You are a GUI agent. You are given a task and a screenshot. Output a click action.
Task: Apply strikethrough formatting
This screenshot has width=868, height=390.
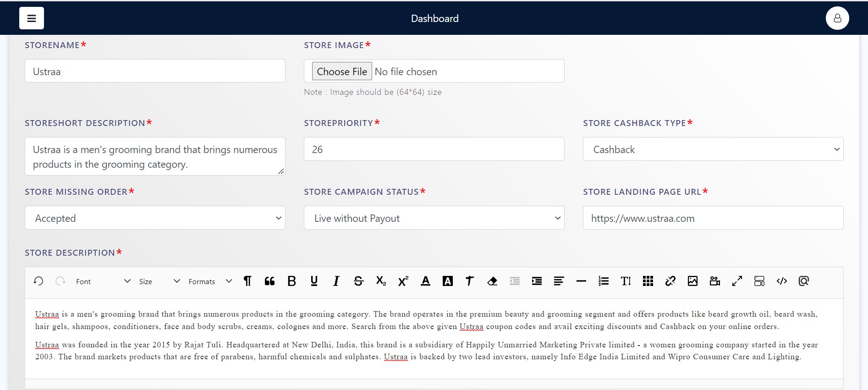coord(358,281)
